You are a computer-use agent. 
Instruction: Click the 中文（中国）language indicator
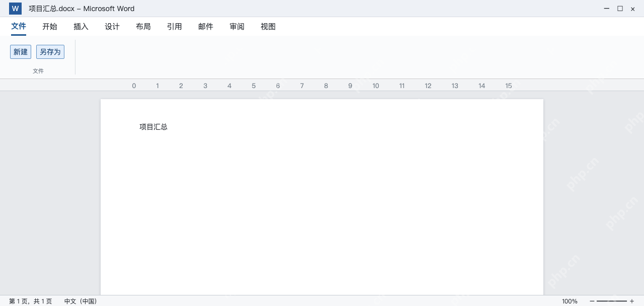pos(80,301)
